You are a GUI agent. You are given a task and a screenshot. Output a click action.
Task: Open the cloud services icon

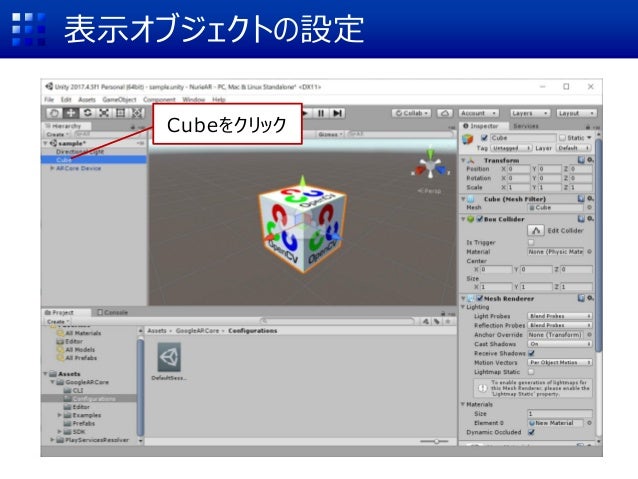(445, 113)
